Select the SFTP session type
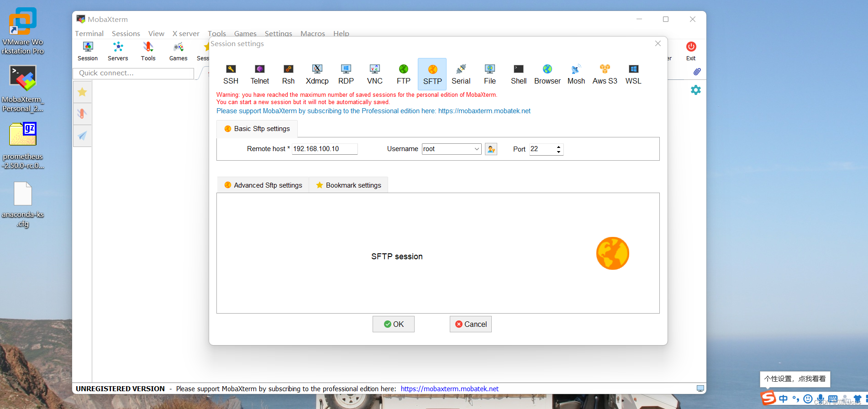 432,74
